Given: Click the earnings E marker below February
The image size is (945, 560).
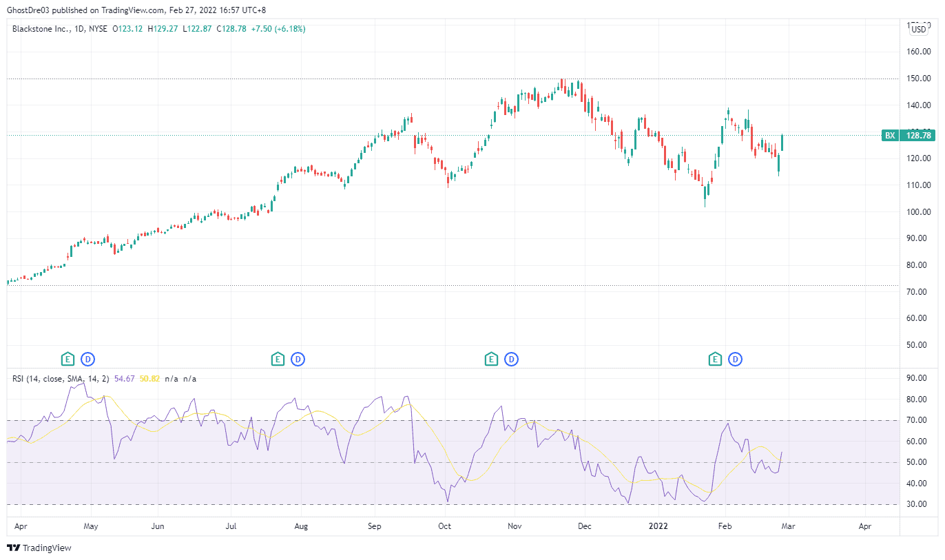Looking at the screenshot, I should tap(715, 359).
